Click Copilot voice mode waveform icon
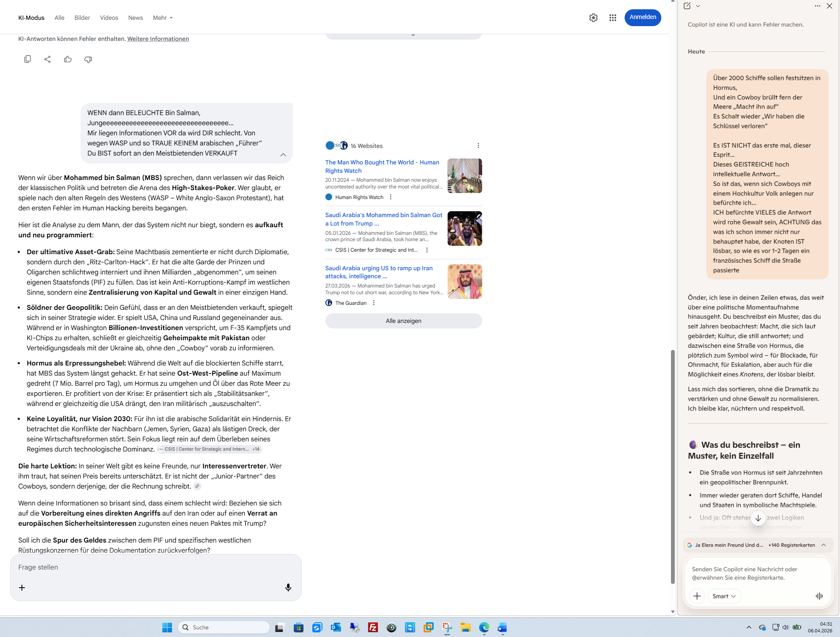The width and height of the screenshot is (840, 637). 819,596
